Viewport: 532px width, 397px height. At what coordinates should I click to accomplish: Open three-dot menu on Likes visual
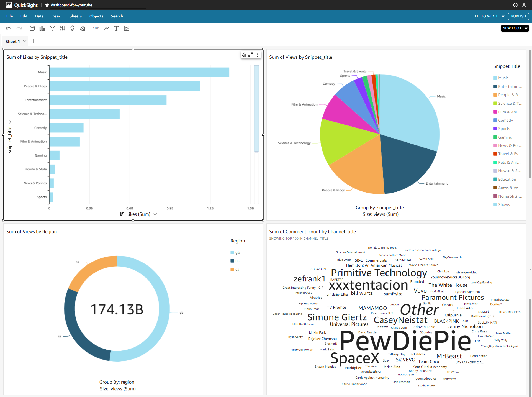[x=258, y=55]
